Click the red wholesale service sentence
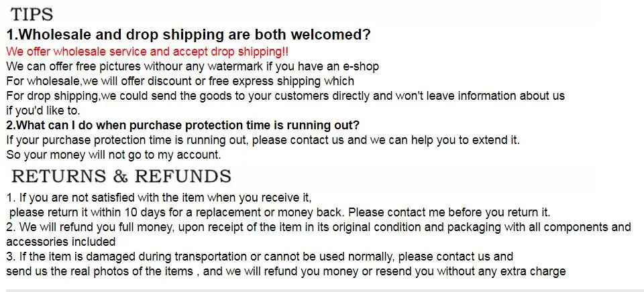The width and height of the screenshot is (644, 292). (148, 52)
